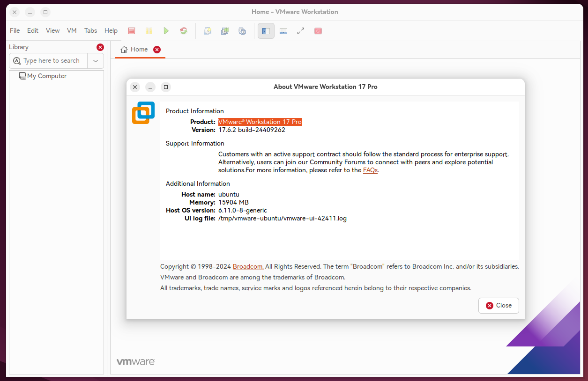This screenshot has height=381, width=588.
Task: Close the About dialog via title bar X
Action: pyautogui.click(x=135, y=87)
